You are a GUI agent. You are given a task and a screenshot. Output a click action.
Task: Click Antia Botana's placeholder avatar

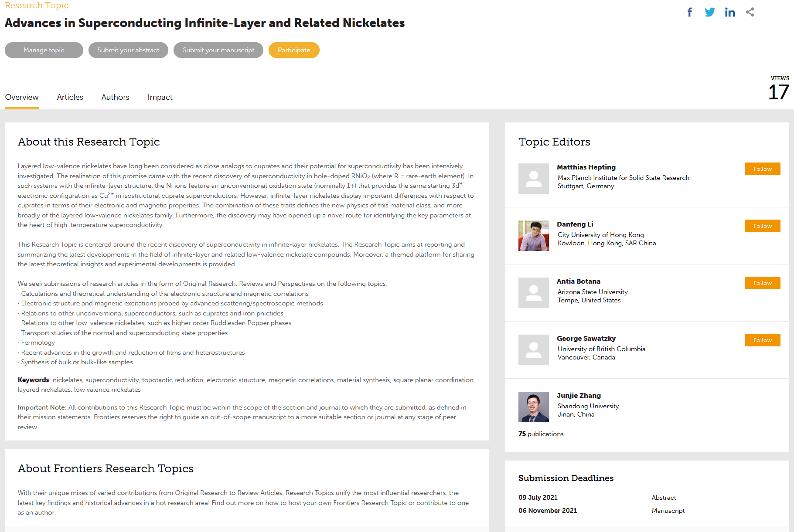[x=533, y=293]
